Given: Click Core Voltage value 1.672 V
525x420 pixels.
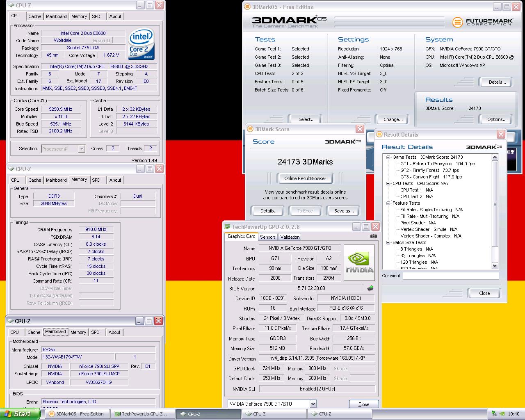Looking at the screenshot, I should click(x=111, y=55).
